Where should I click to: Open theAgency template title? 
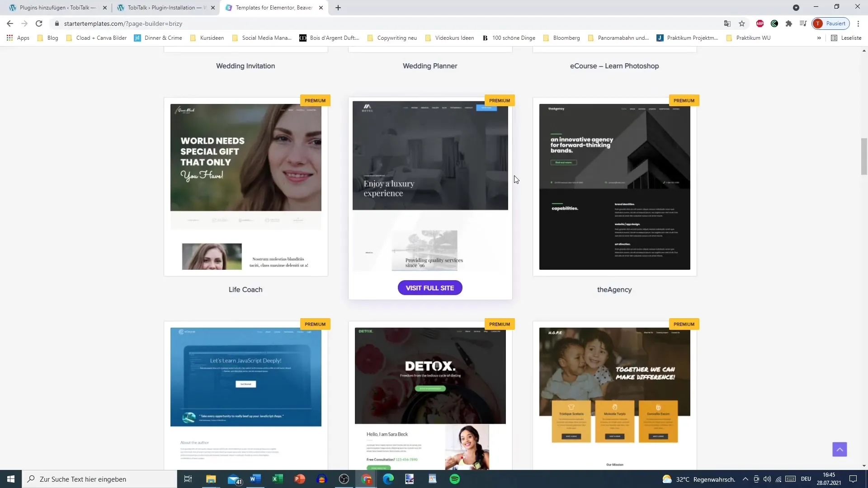coord(614,290)
